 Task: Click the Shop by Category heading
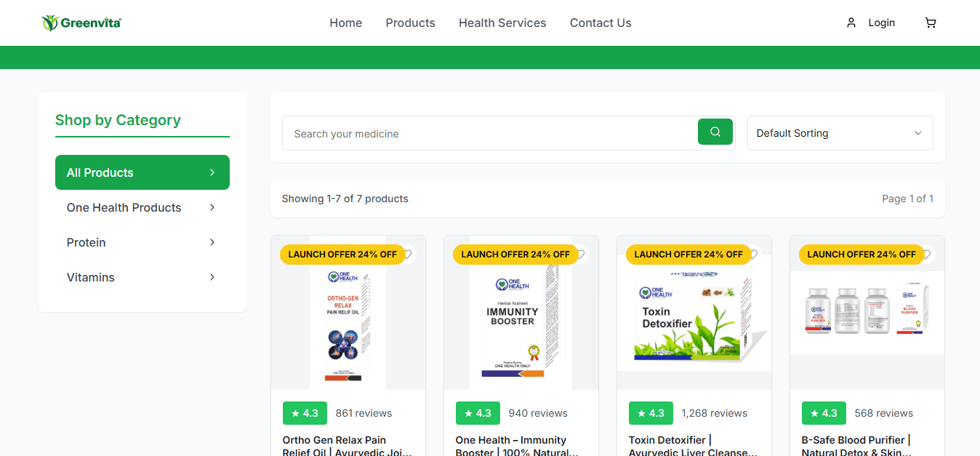pos(118,120)
